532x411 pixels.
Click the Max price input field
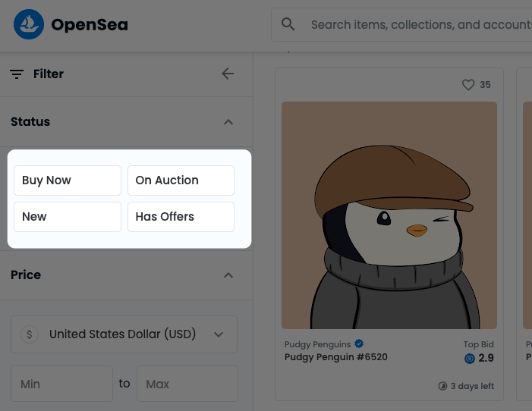[187, 384]
